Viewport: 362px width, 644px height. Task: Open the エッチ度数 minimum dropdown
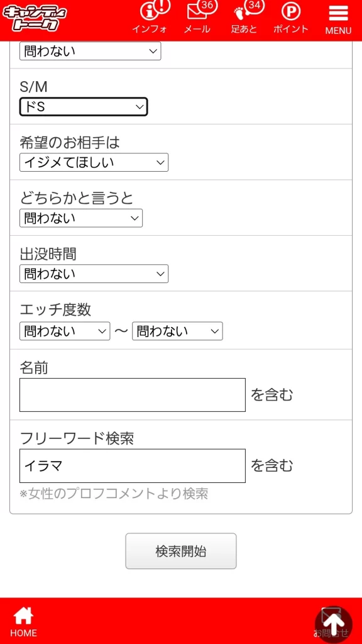pos(64,331)
